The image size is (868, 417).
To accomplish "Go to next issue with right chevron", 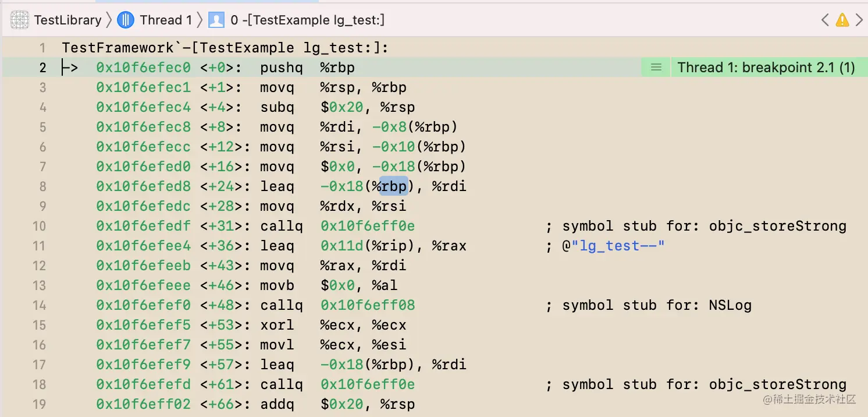I will [859, 20].
